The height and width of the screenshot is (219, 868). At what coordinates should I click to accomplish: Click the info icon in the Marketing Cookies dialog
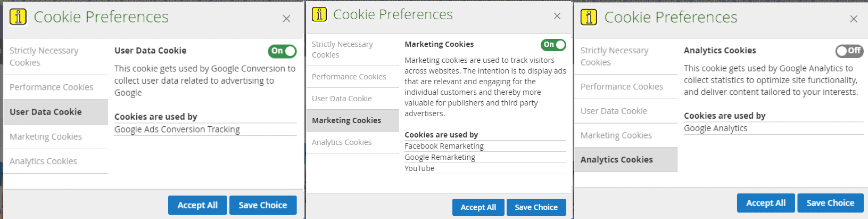(319, 14)
